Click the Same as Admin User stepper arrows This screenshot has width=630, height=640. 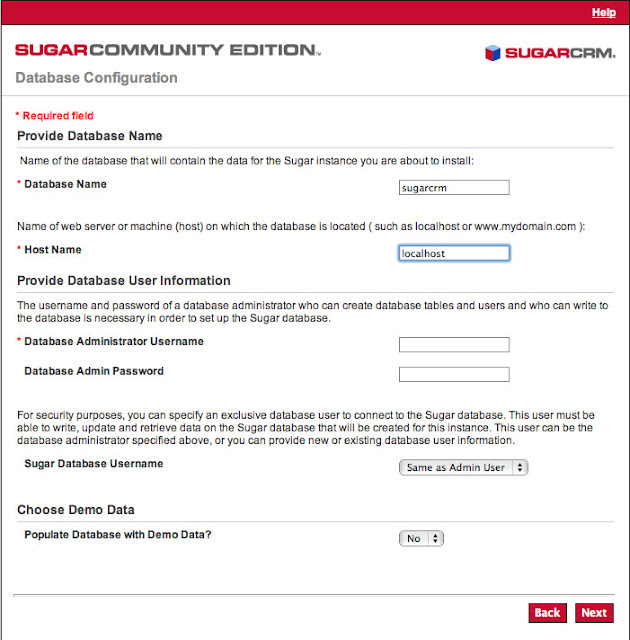pyautogui.click(x=520, y=467)
